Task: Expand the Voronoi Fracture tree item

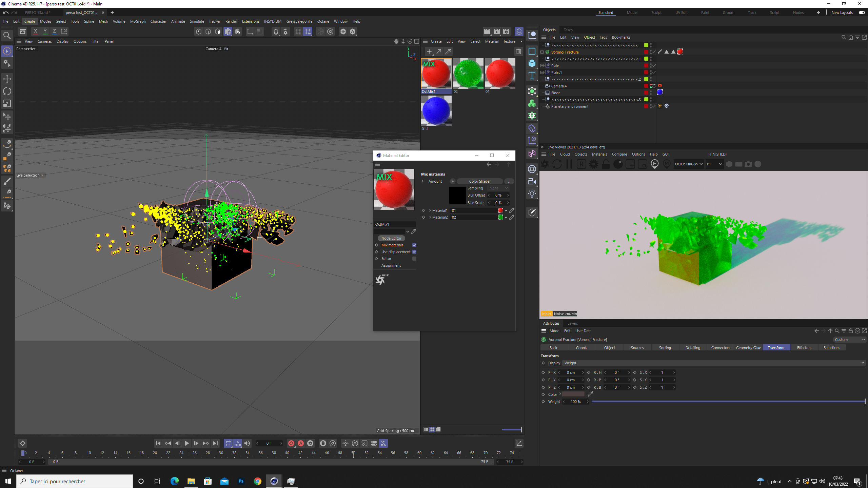Action: 542,52
